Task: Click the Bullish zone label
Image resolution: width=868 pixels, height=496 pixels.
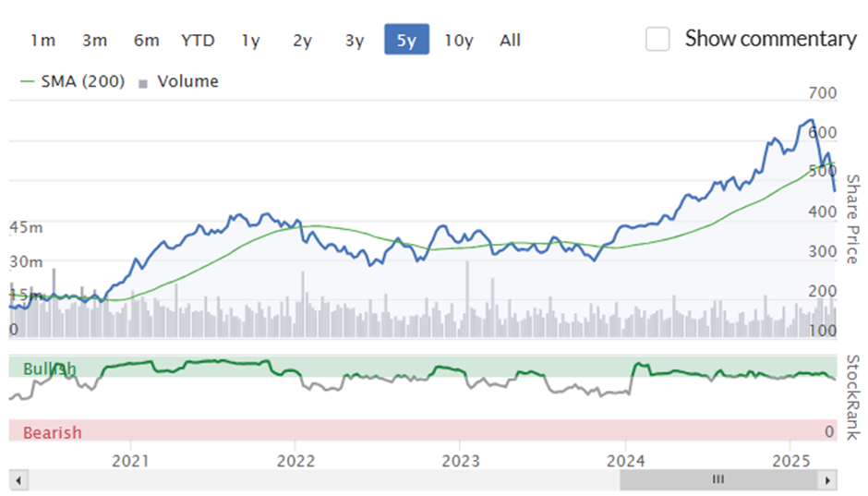Action: (50, 369)
